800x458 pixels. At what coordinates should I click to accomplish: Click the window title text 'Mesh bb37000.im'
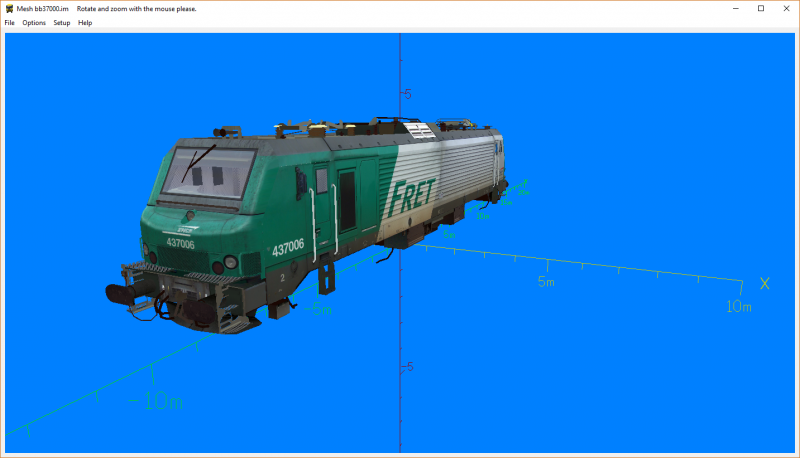tap(42, 9)
